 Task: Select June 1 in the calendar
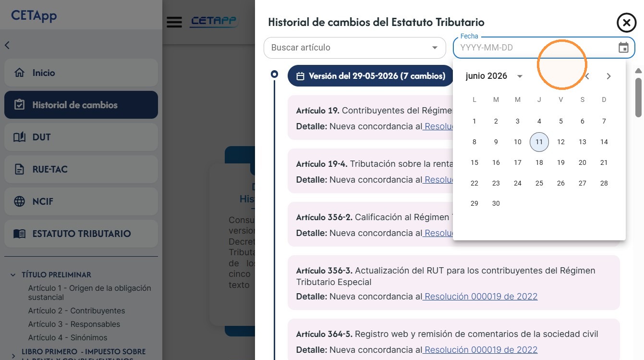pos(474,121)
